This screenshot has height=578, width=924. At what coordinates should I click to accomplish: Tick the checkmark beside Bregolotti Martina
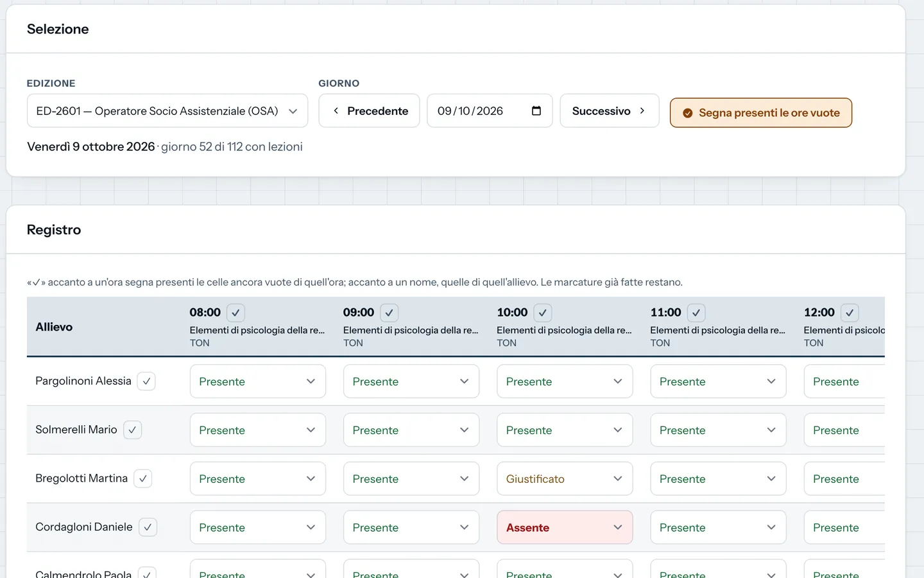[x=143, y=479]
